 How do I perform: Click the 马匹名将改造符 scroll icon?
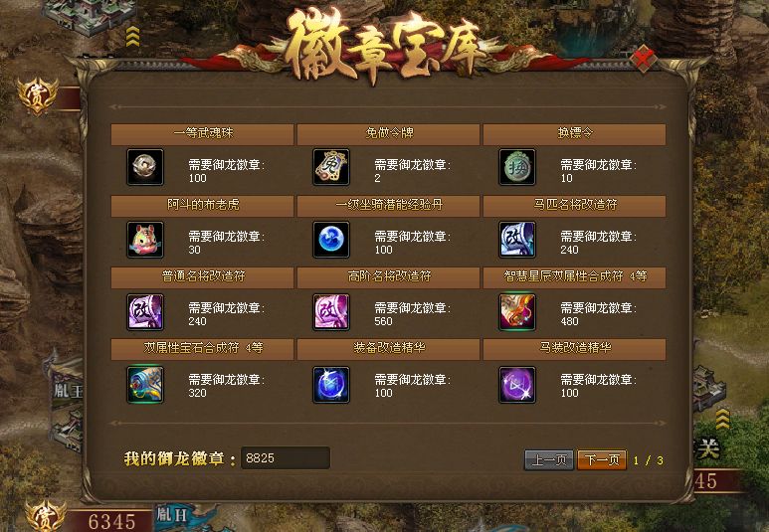pos(517,240)
